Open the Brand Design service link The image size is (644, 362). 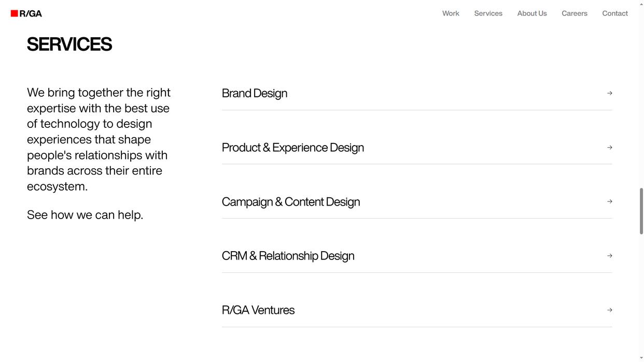pyautogui.click(x=254, y=93)
